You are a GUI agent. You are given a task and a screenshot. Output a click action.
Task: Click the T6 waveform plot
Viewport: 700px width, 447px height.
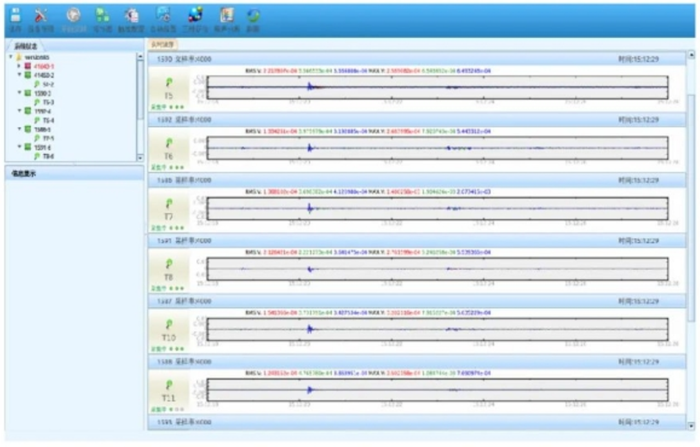point(438,148)
